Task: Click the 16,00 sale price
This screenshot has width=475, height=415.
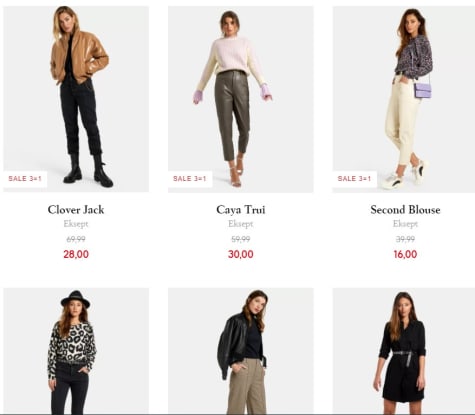Action: (x=405, y=254)
